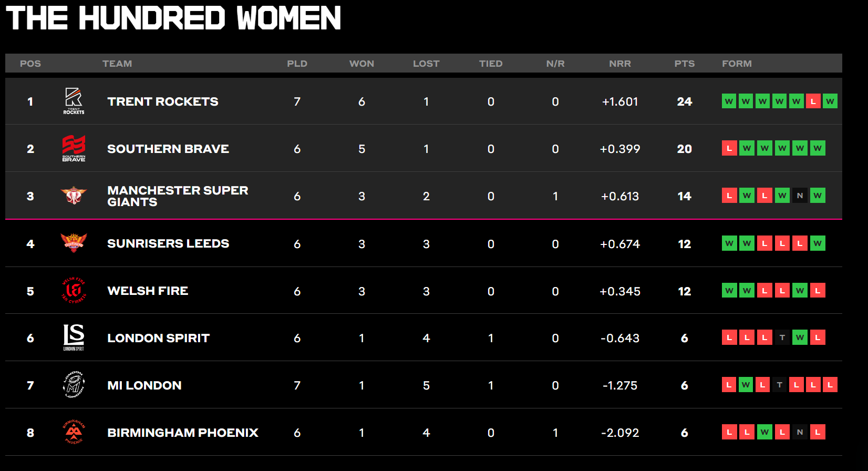Screen dimensions: 868x471
Task: Click the green W box in MI London form
Action: pos(746,385)
